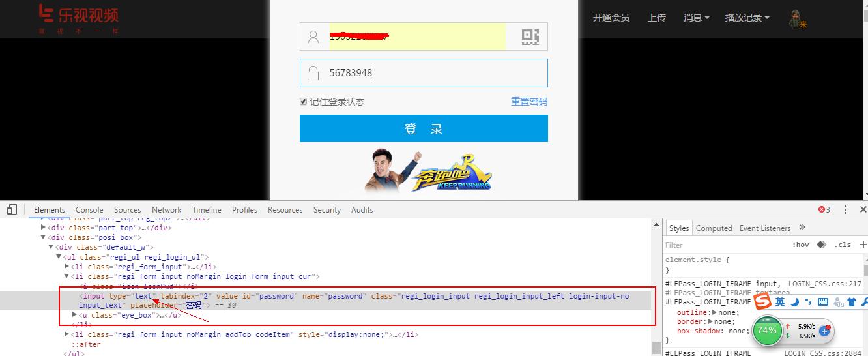Open the 消息 dropdown in the header
The width and height of the screenshot is (868, 356).
(696, 18)
